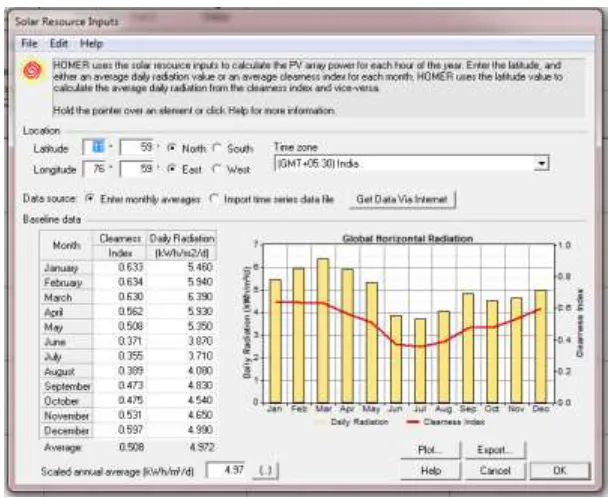Viewport: 614px width, 498px height.
Task: Select July daily radiation 3.710
Action: [181, 356]
